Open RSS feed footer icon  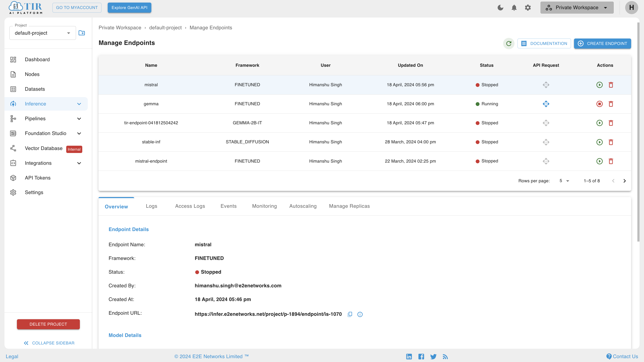coord(445,356)
